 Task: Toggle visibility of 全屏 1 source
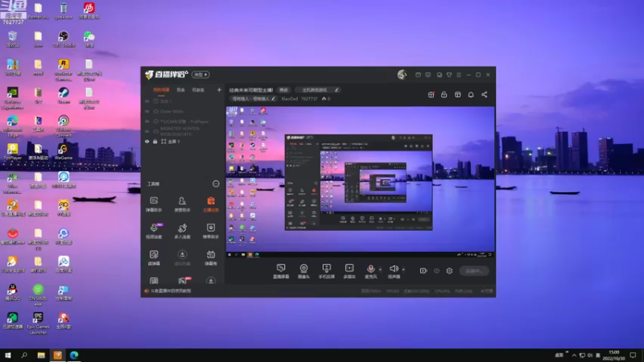[147, 142]
